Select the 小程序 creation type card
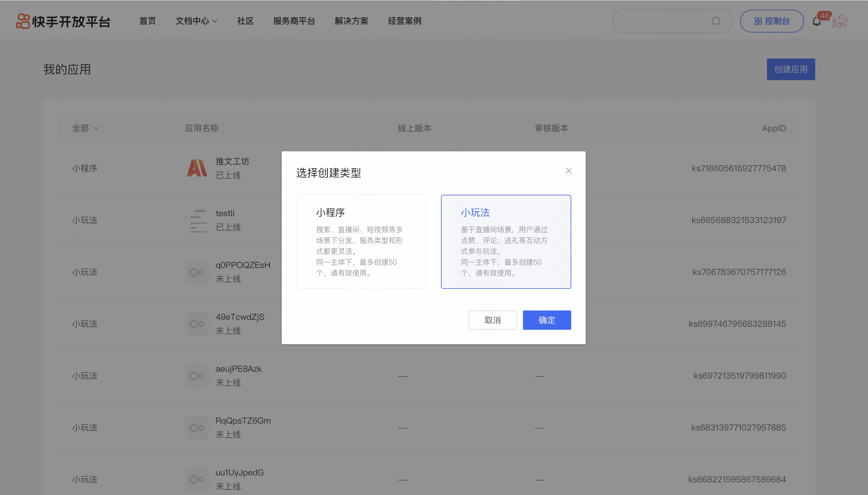 pyautogui.click(x=361, y=241)
